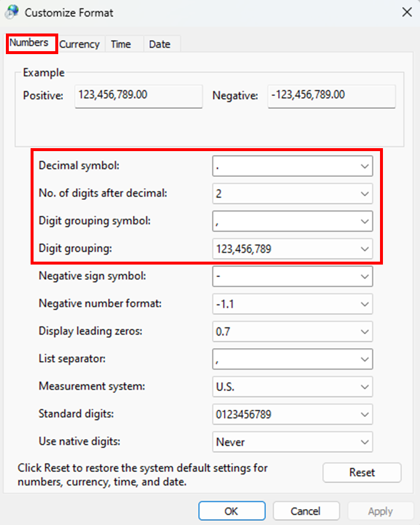
Task: Switch to the Time tab
Action: pos(121,44)
